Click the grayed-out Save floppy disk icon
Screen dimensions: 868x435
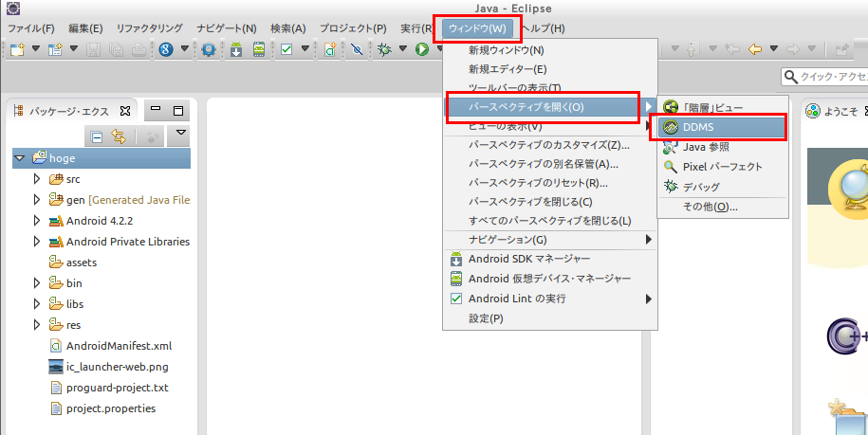[94, 49]
